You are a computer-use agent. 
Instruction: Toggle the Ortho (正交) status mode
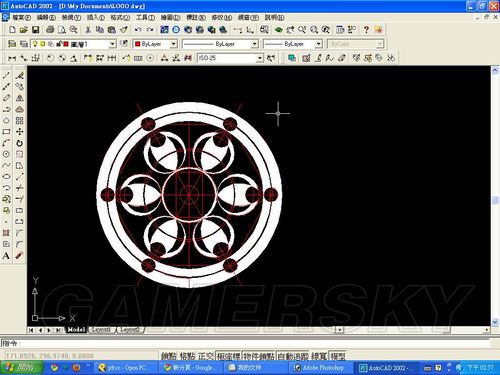[206, 356]
